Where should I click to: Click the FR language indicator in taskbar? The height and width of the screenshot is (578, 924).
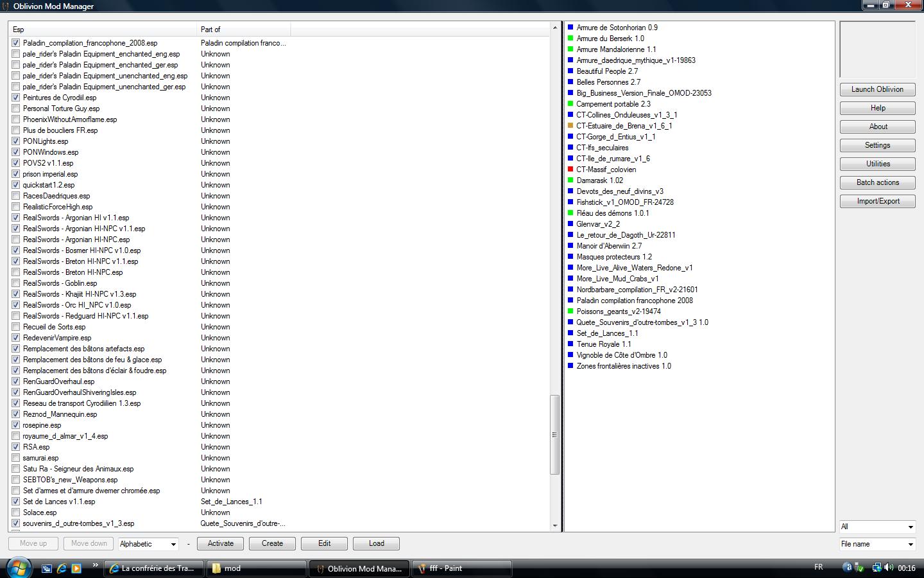point(819,567)
